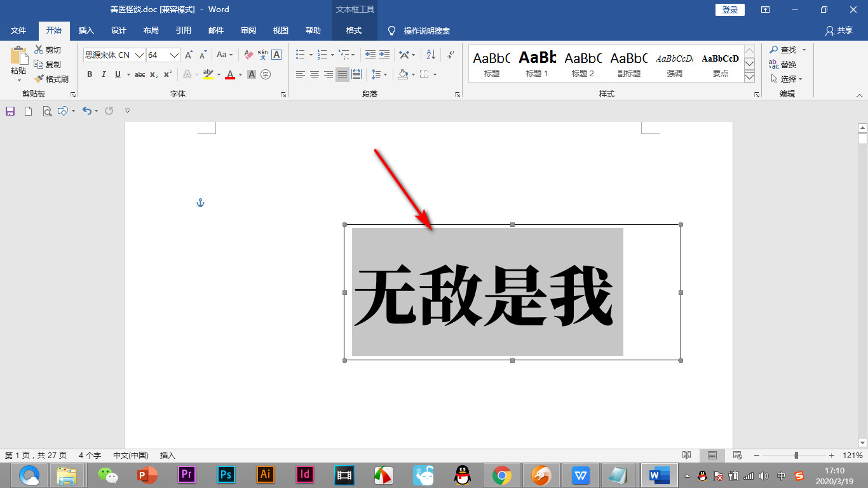Click the Increase Font Size icon
868x488 pixels.
pyautogui.click(x=189, y=55)
